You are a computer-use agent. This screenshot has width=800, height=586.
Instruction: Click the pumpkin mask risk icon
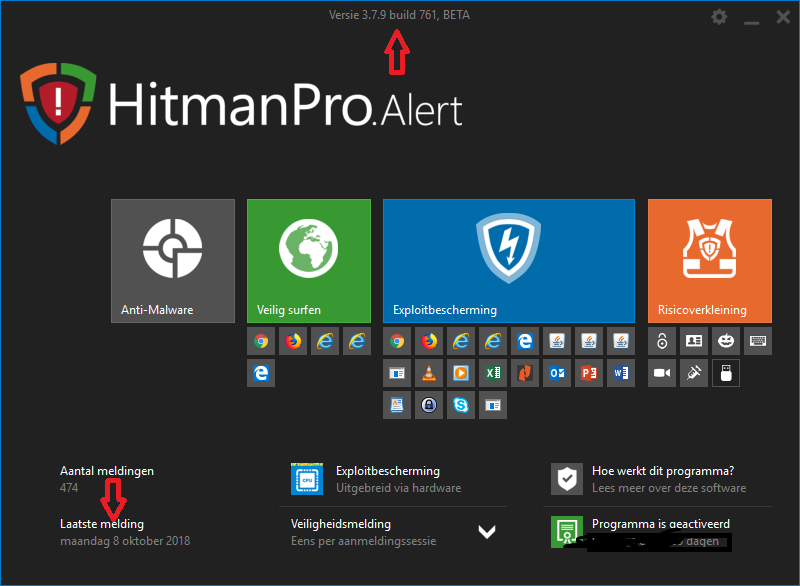click(x=726, y=341)
